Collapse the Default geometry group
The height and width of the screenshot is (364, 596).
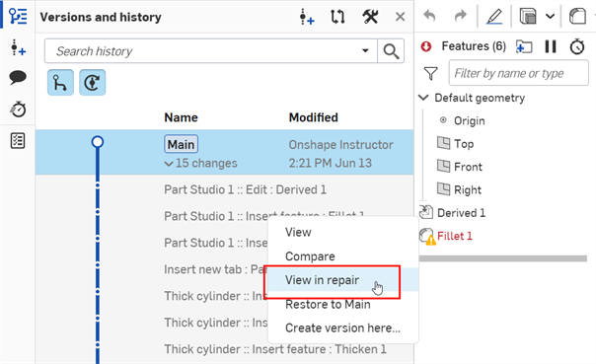click(423, 98)
